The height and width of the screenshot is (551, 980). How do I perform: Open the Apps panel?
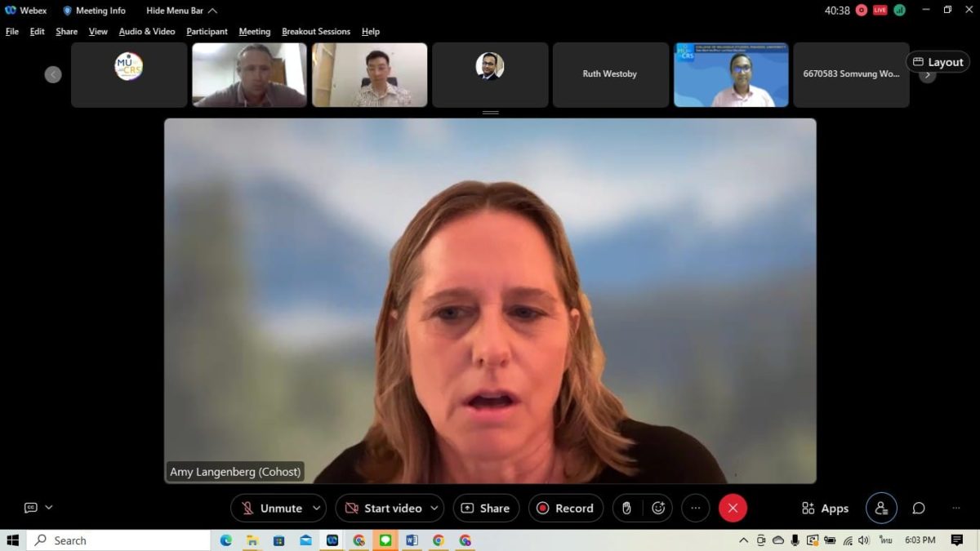point(825,508)
